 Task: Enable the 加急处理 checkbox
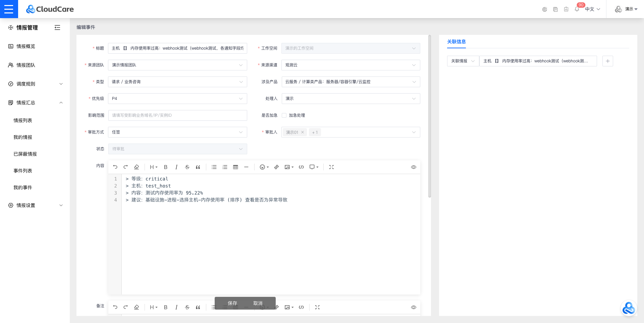pyautogui.click(x=284, y=115)
